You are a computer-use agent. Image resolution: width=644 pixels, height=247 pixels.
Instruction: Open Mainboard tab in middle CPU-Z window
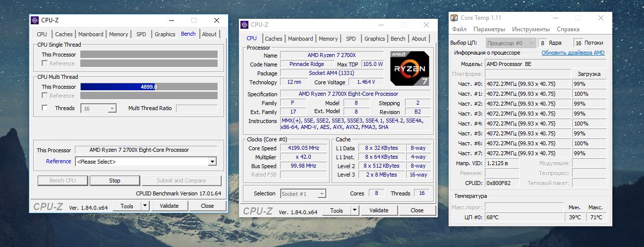[x=300, y=39]
